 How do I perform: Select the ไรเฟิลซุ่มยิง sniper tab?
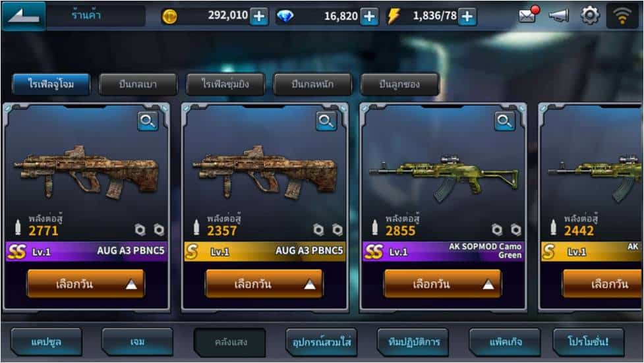[x=225, y=84]
